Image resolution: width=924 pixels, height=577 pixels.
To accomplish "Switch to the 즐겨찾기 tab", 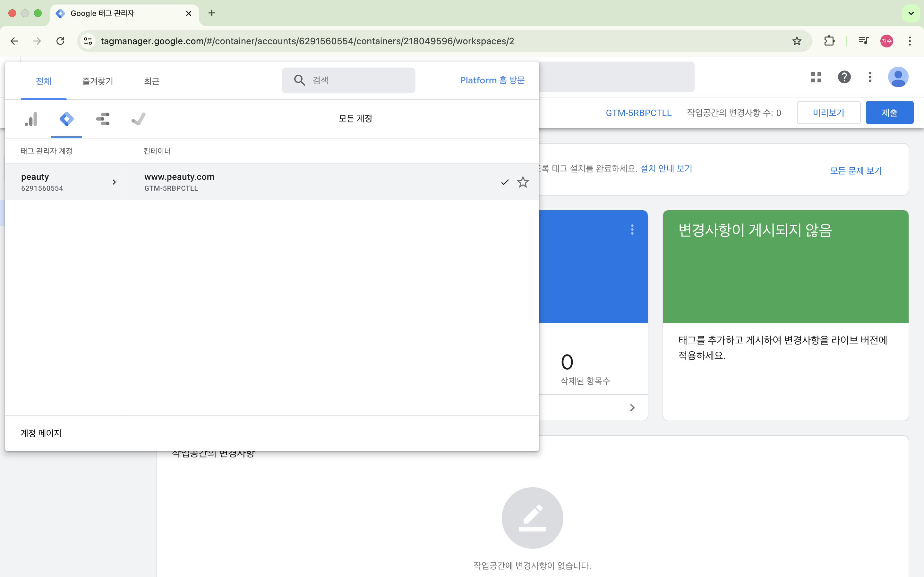I will click(97, 81).
